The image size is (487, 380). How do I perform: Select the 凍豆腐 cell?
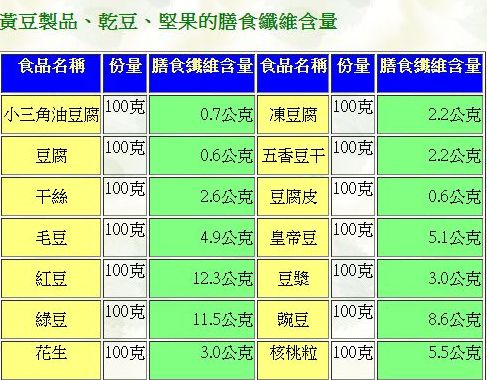tap(293, 115)
